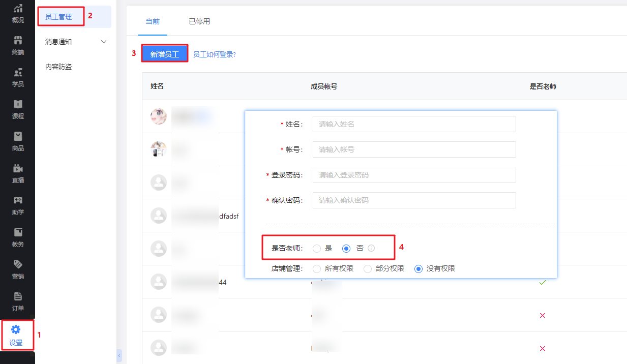Click the 直播 live camera icon
627x364 pixels.
18,169
